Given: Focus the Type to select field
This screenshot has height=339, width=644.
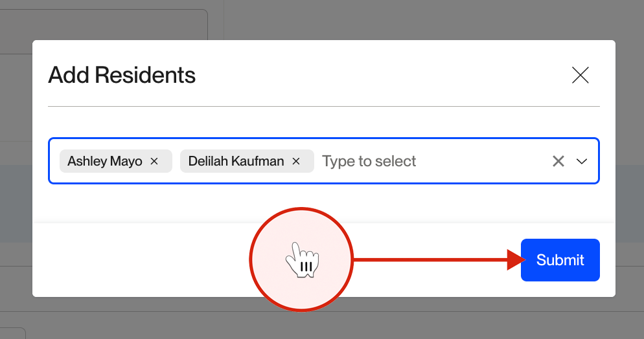Looking at the screenshot, I should click(369, 161).
